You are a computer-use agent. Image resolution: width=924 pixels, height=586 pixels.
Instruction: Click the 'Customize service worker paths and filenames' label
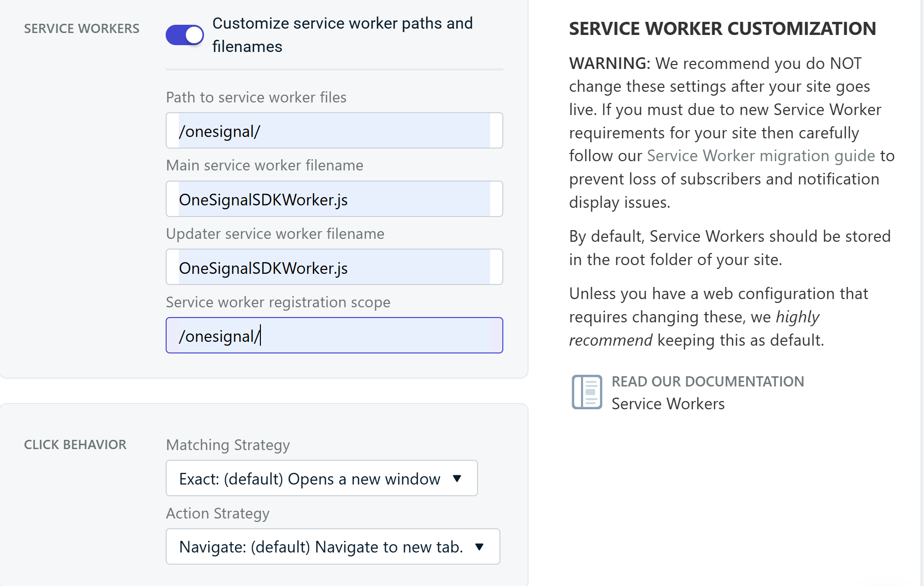point(342,35)
